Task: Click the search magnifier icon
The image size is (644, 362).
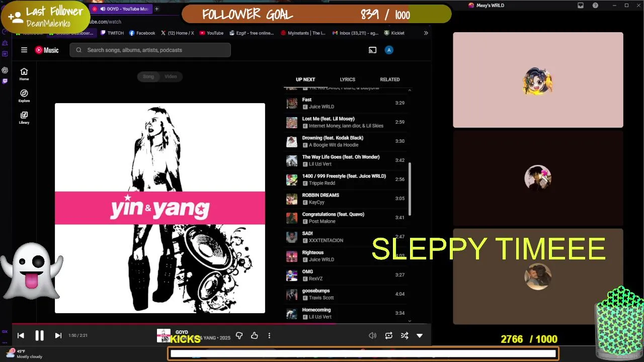Action: pyautogui.click(x=79, y=50)
